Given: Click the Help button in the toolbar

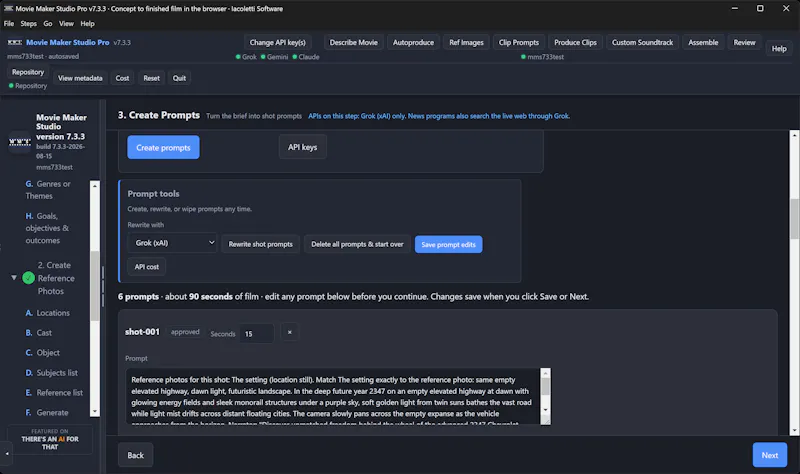Looking at the screenshot, I should (779, 48).
